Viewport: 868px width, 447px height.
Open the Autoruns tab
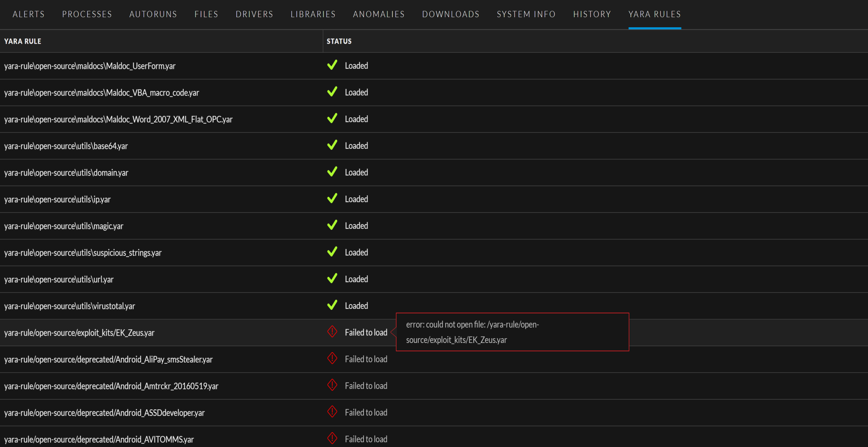coord(153,14)
